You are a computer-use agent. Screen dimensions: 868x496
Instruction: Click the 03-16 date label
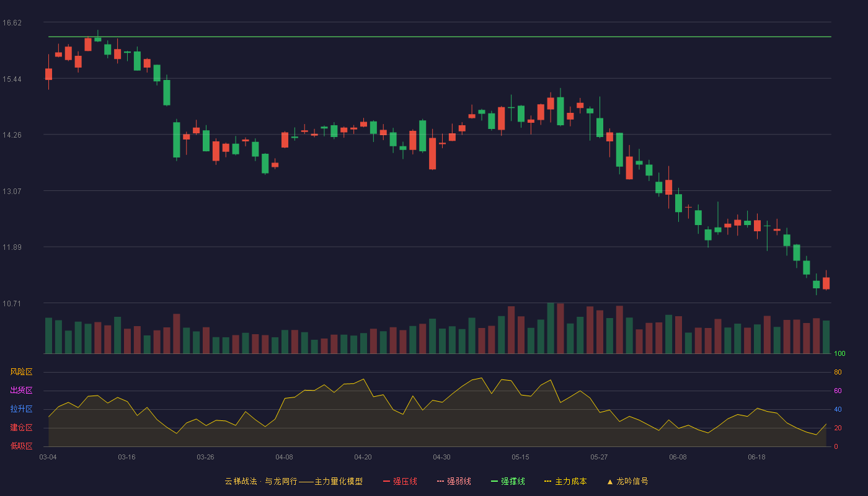click(126, 457)
